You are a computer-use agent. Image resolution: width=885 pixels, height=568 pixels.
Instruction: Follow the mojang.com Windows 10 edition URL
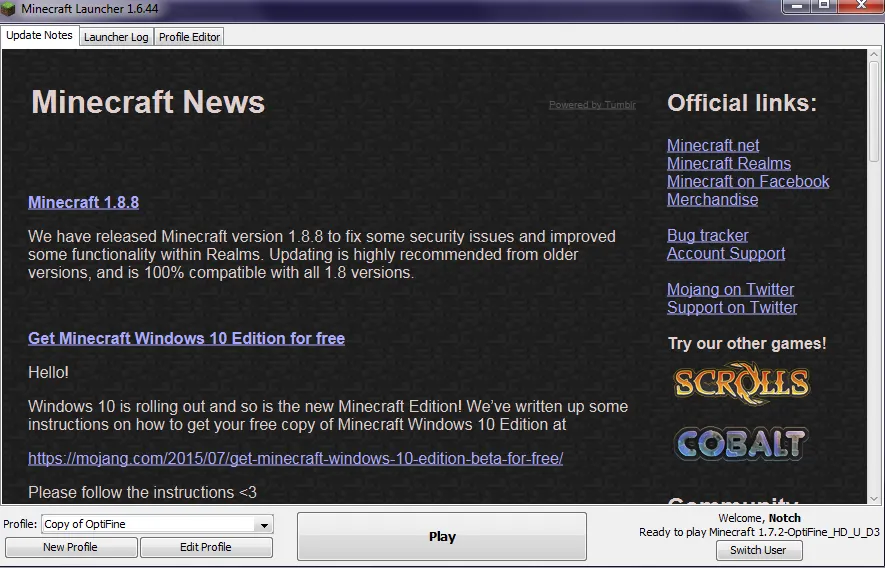pyautogui.click(x=296, y=458)
